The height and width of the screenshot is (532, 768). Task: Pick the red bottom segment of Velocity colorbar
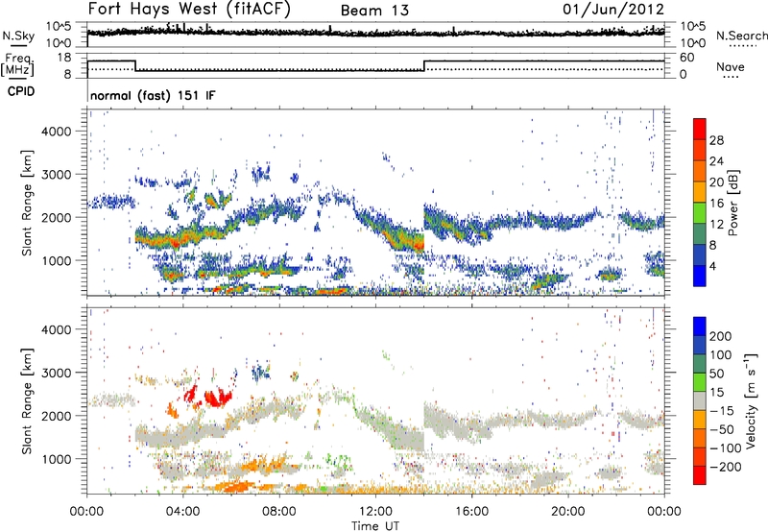(x=700, y=475)
